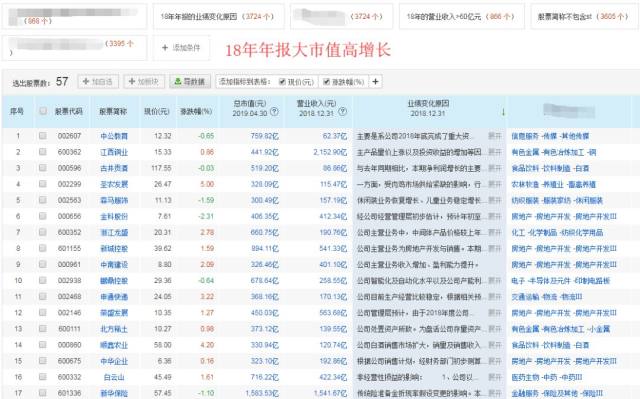This screenshot has height=399, width=640.
Task: Open help icon beside 营业收入(元) header
Action: pos(343,112)
